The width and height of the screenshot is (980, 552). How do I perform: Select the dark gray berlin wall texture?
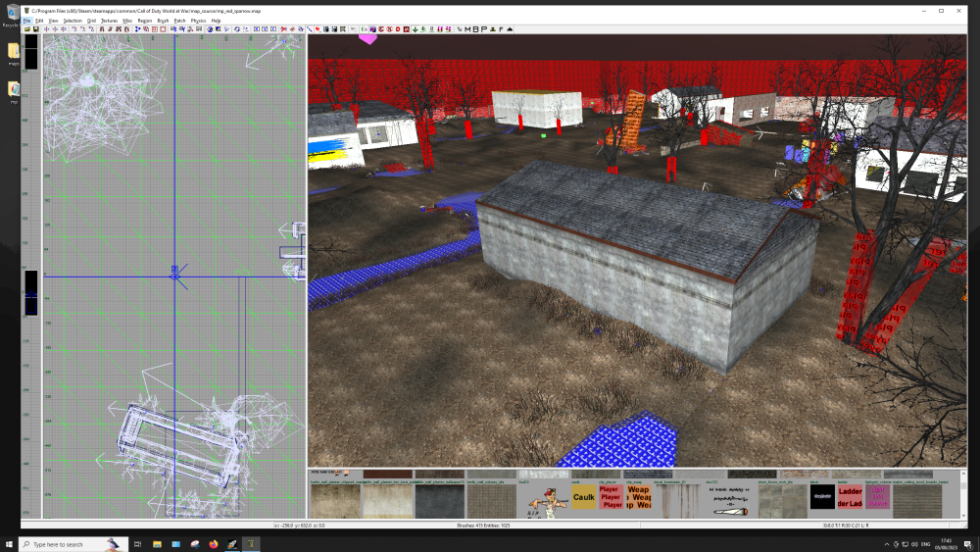click(x=439, y=501)
